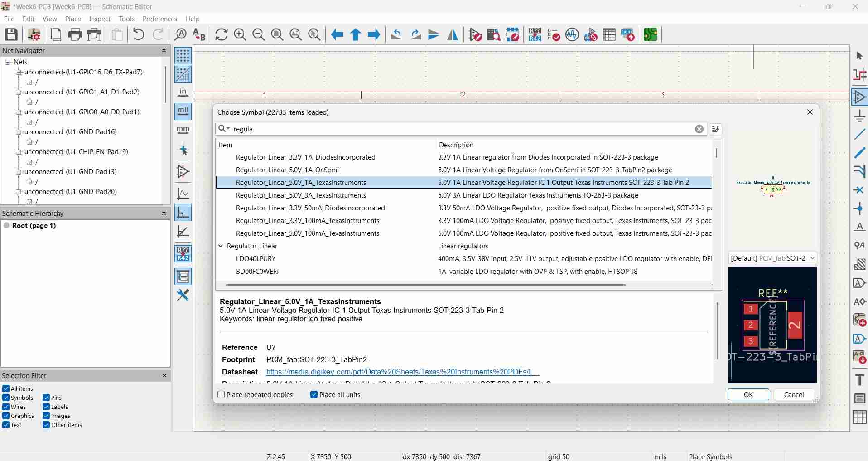Disable the Pins selection filter

[46, 398]
